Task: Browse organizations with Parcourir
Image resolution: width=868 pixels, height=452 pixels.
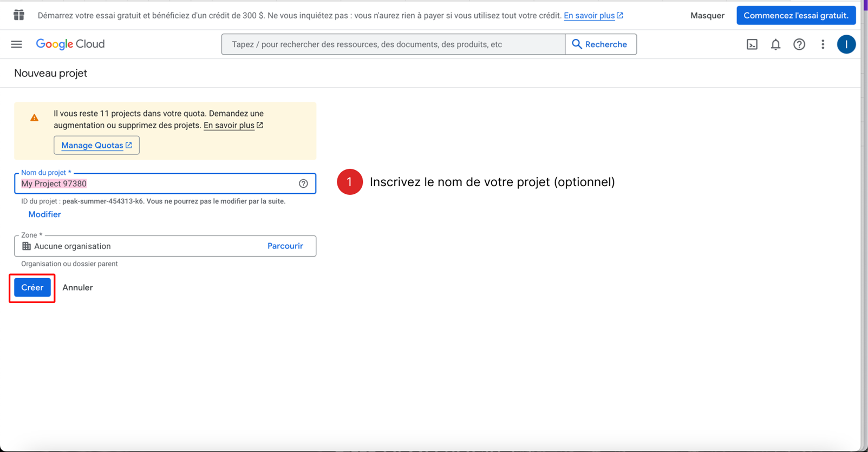Action: tap(285, 246)
